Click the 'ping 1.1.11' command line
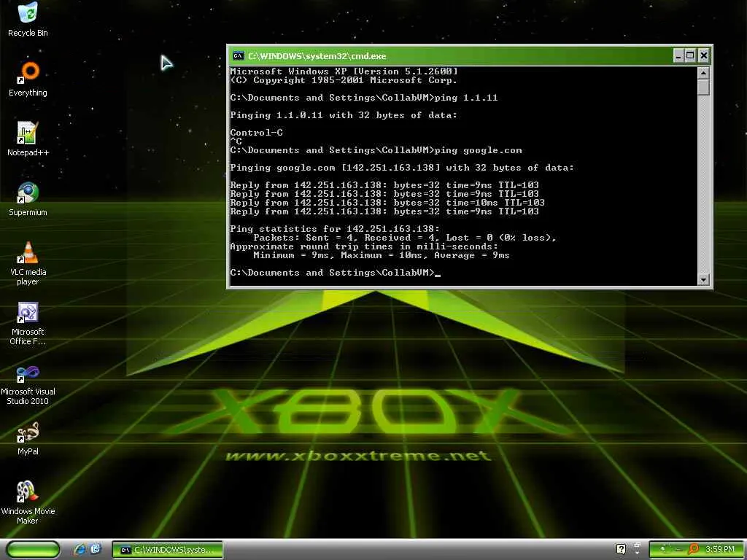Viewport: 747px width, 560px height. click(364, 98)
